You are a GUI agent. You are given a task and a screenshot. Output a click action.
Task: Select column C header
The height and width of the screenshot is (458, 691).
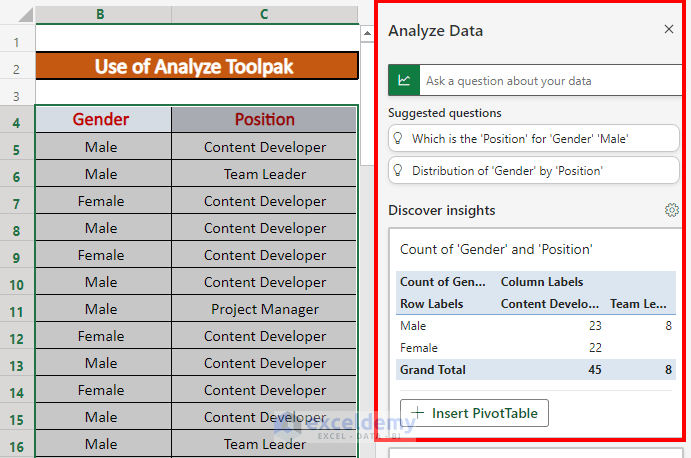[x=264, y=14]
